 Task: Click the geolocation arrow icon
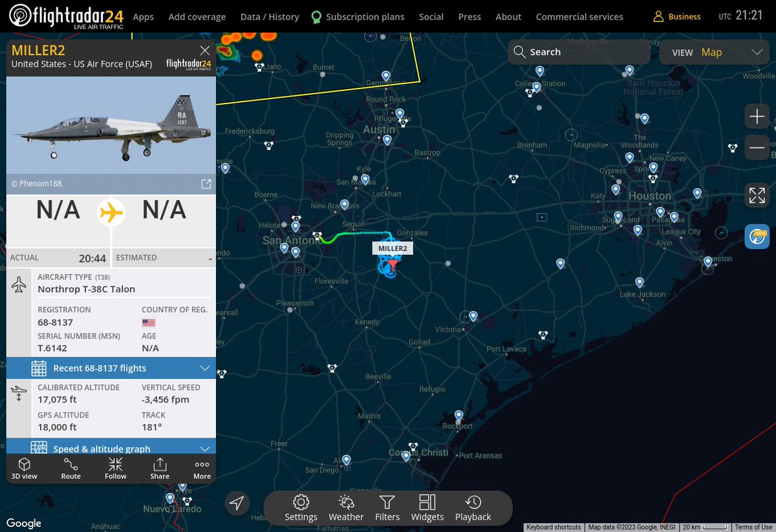point(237,503)
